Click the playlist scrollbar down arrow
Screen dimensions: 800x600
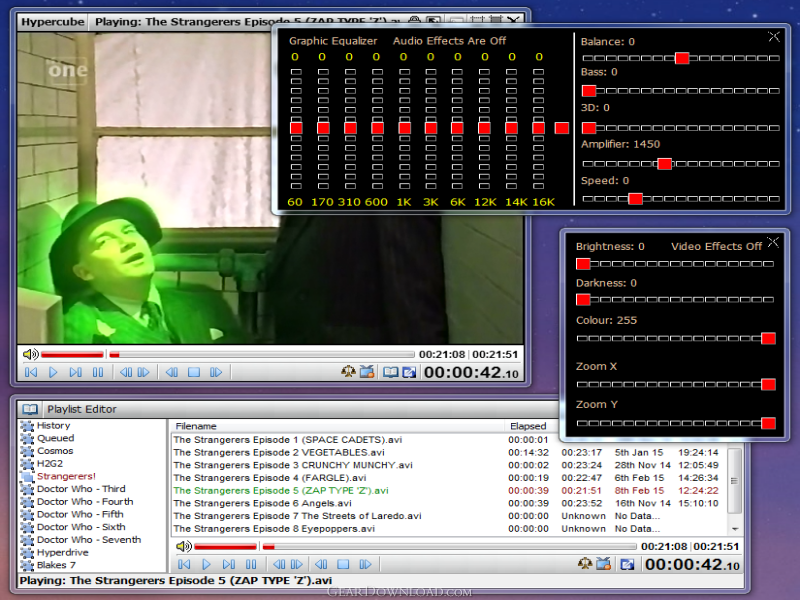(735, 529)
